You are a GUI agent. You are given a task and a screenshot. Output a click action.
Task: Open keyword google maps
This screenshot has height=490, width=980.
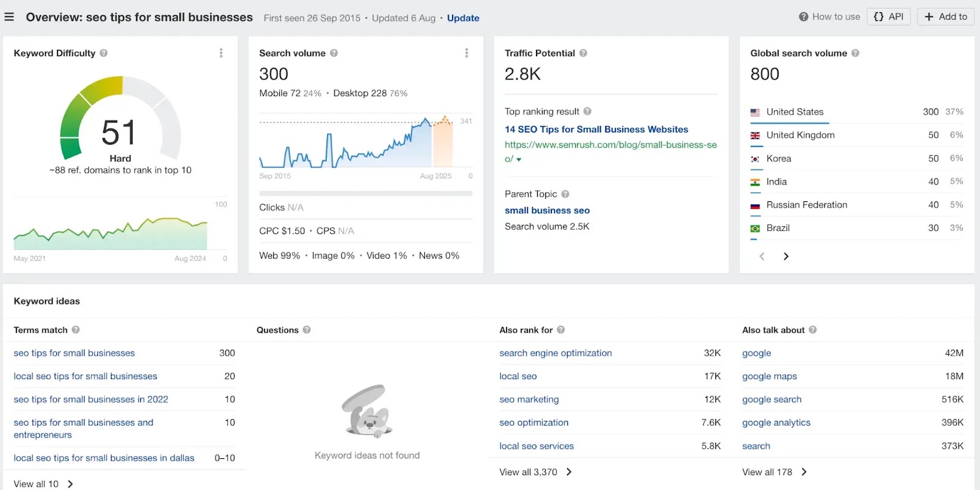click(x=769, y=376)
